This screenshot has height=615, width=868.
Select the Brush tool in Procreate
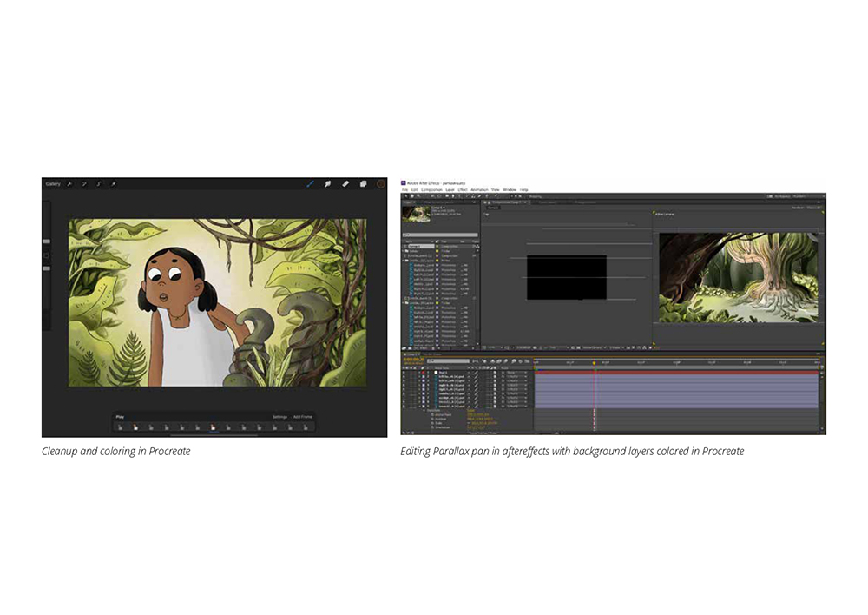310,184
